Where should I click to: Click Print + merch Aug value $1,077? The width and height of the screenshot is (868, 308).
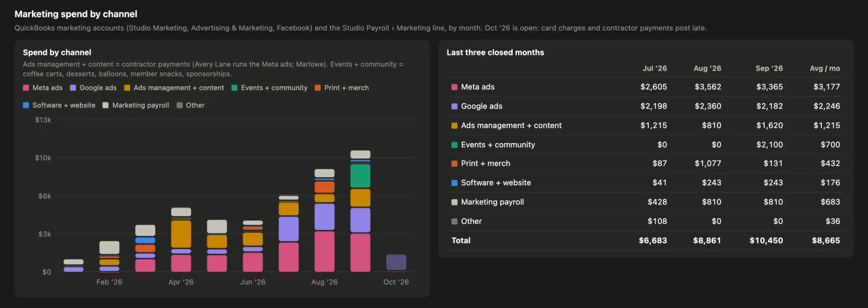coord(708,163)
